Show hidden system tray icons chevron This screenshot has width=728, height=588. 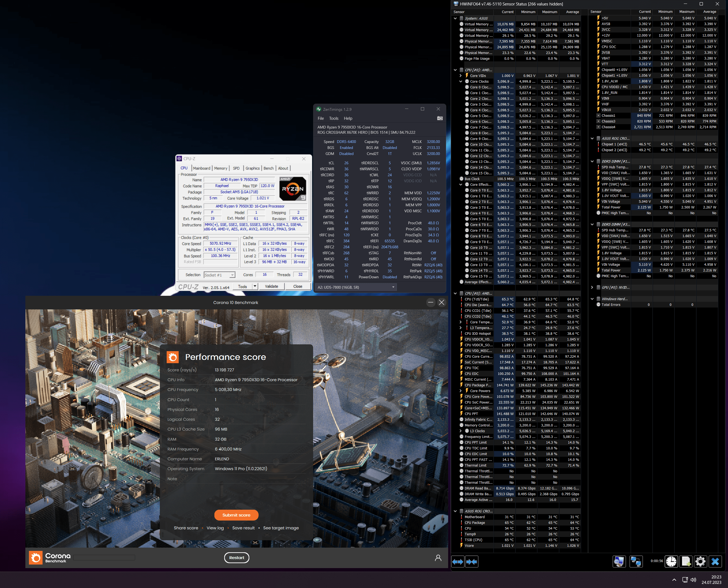coord(674,580)
